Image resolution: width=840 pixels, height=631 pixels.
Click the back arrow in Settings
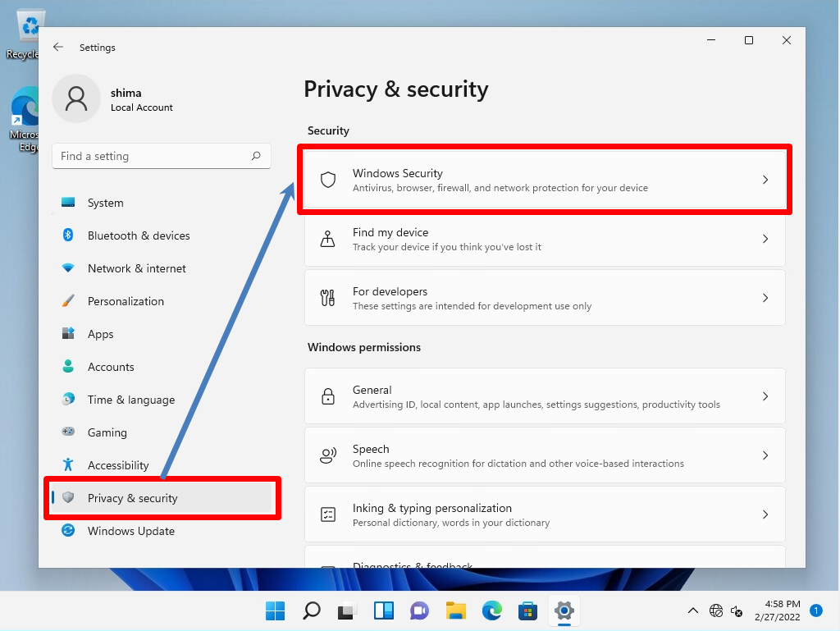tap(58, 47)
